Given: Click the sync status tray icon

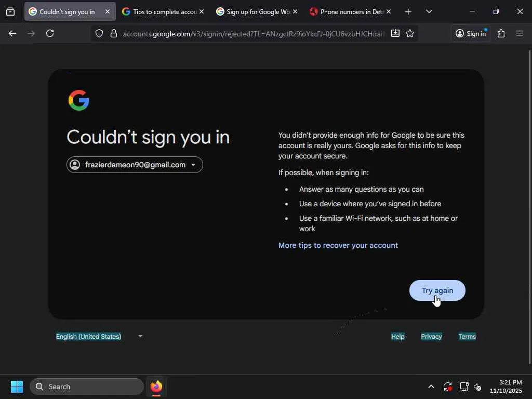Looking at the screenshot, I should pos(447,387).
